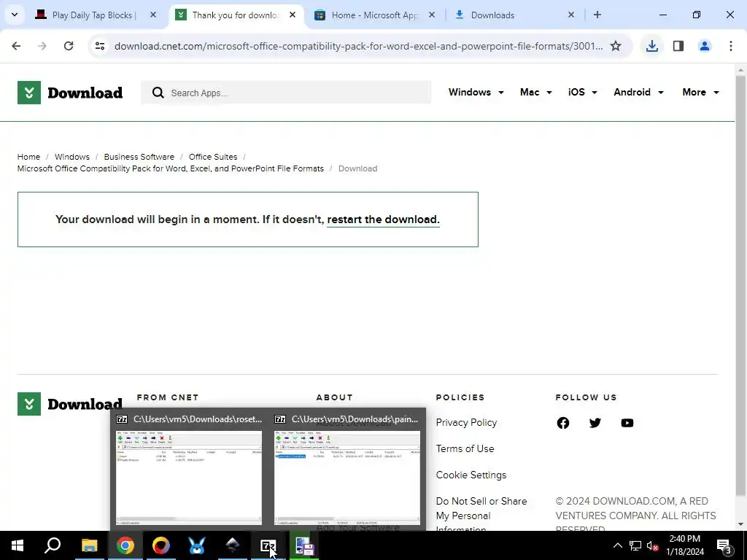This screenshot has height=560, width=747.
Task: Open the Windows Start menu
Action: 18,545
